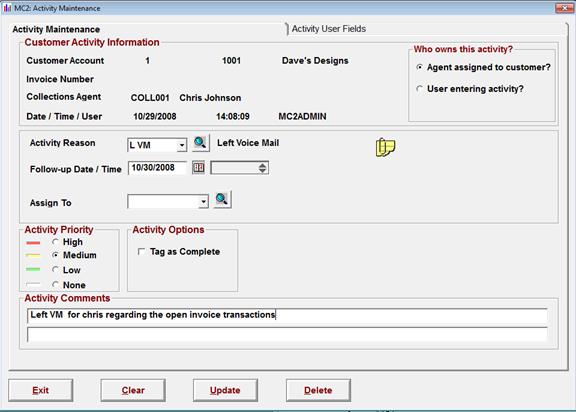Adjust follow-up time with spinner arrows
The height and width of the screenshot is (412, 576).
click(262, 168)
